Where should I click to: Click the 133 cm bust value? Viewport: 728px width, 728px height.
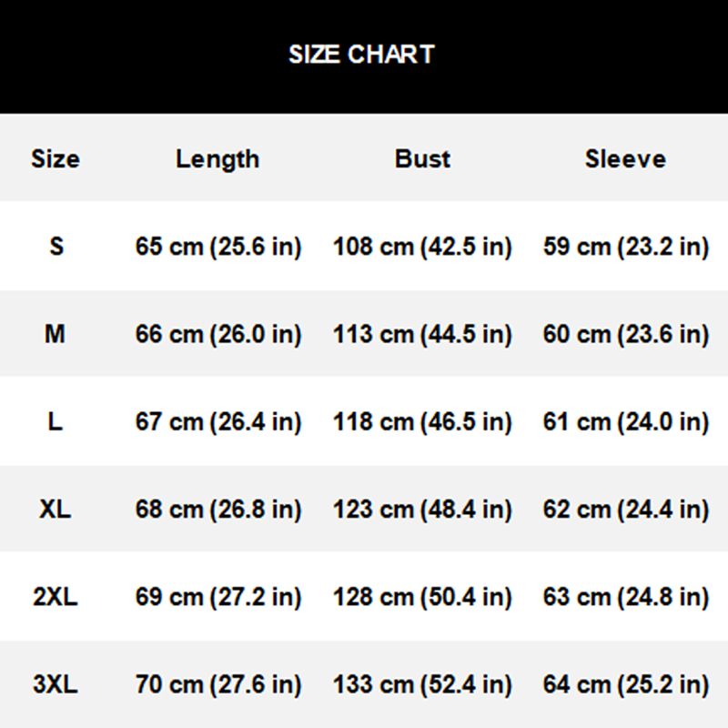point(422,684)
